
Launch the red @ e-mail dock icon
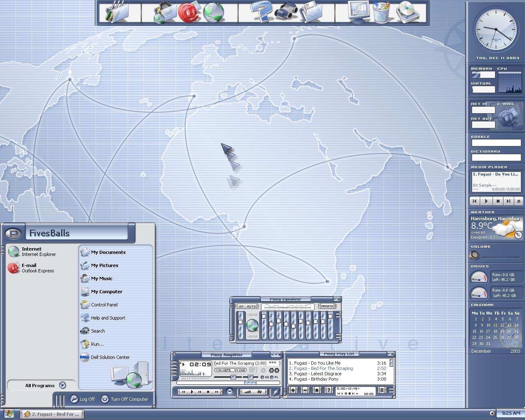(188, 12)
